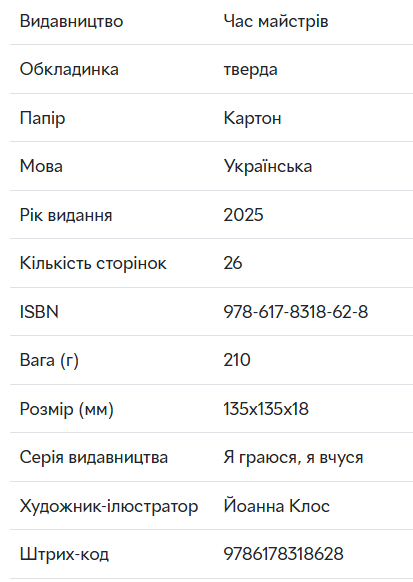Screen dimensions: 413x582
Task: Select the Папір label
Action: [x=42, y=118]
